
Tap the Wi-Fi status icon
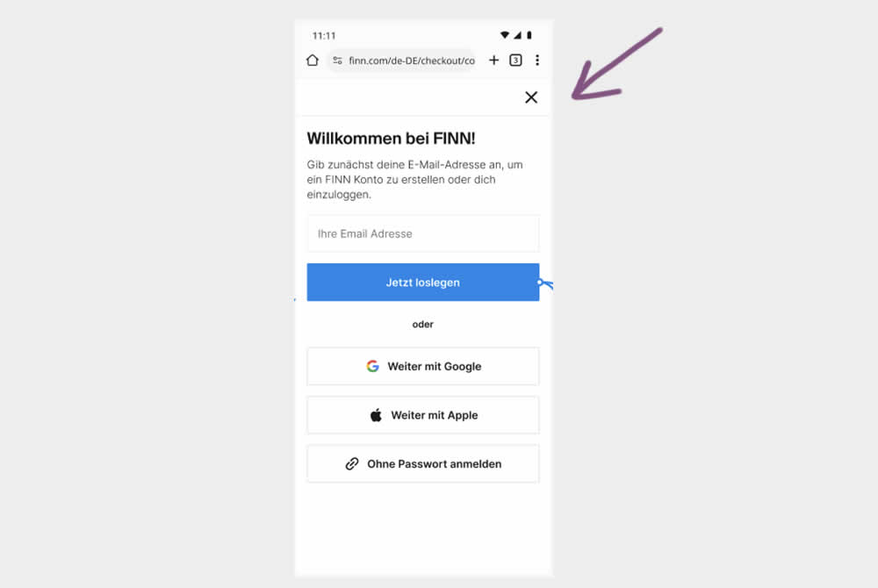(x=505, y=35)
